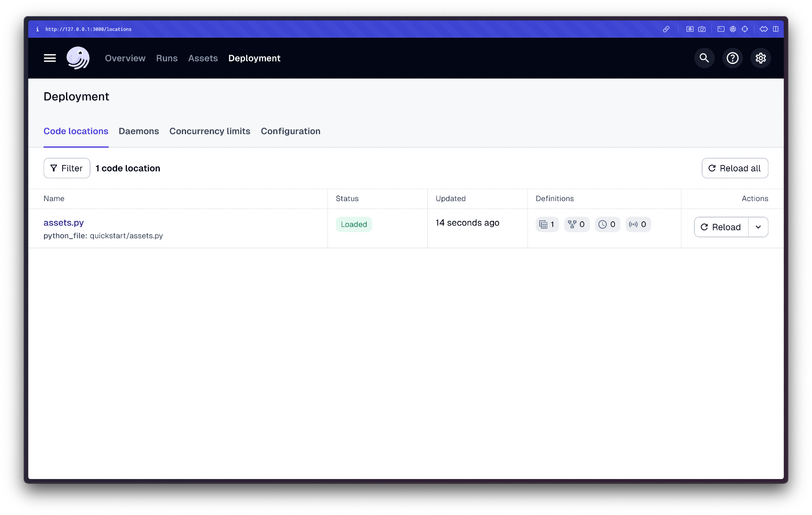Select the Deployment nav item
This screenshot has width=812, height=515.
254,58
